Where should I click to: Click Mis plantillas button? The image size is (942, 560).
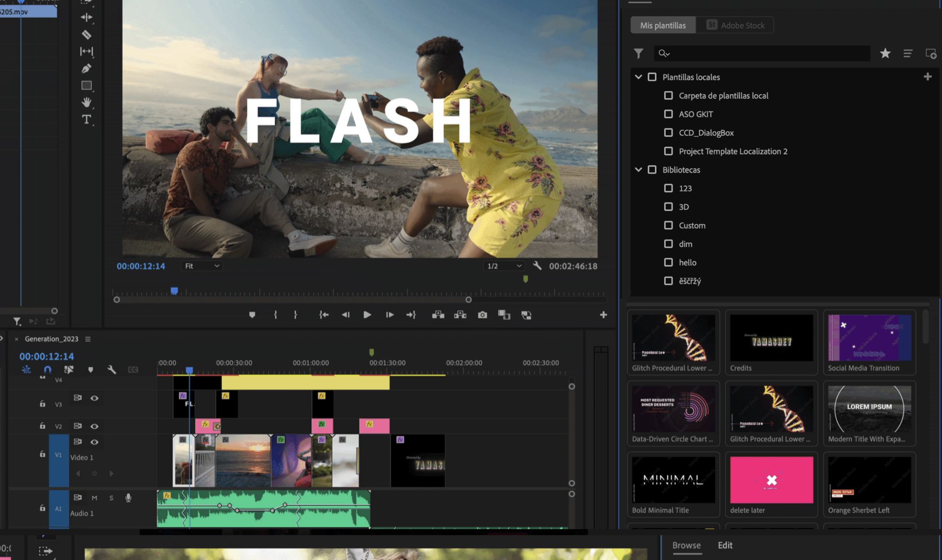(x=662, y=25)
